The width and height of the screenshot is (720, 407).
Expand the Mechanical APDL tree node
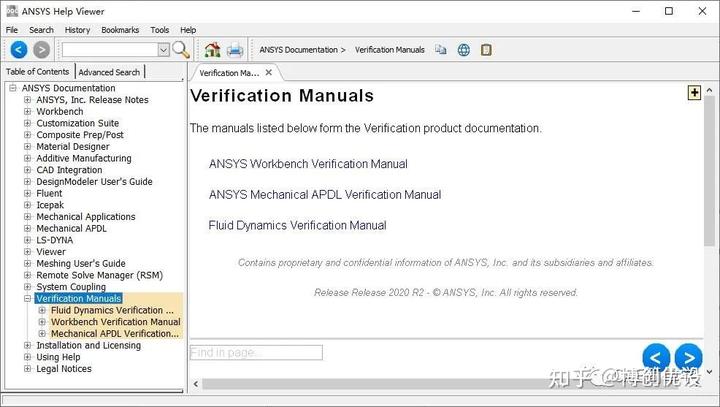[x=28, y=228]
